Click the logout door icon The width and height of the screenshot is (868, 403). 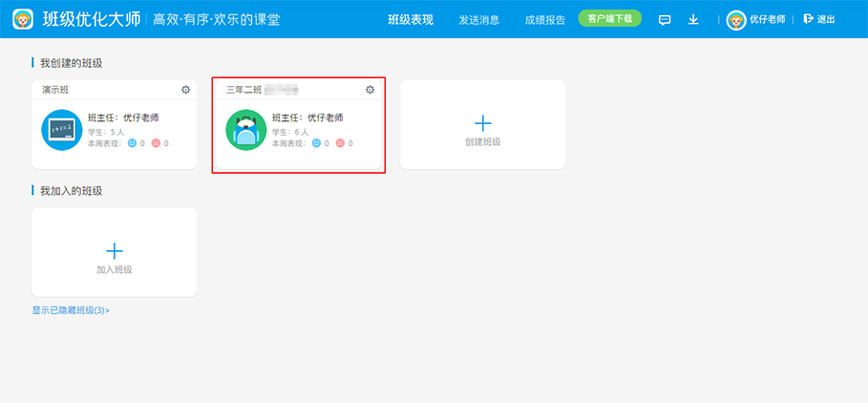[808, 19]
